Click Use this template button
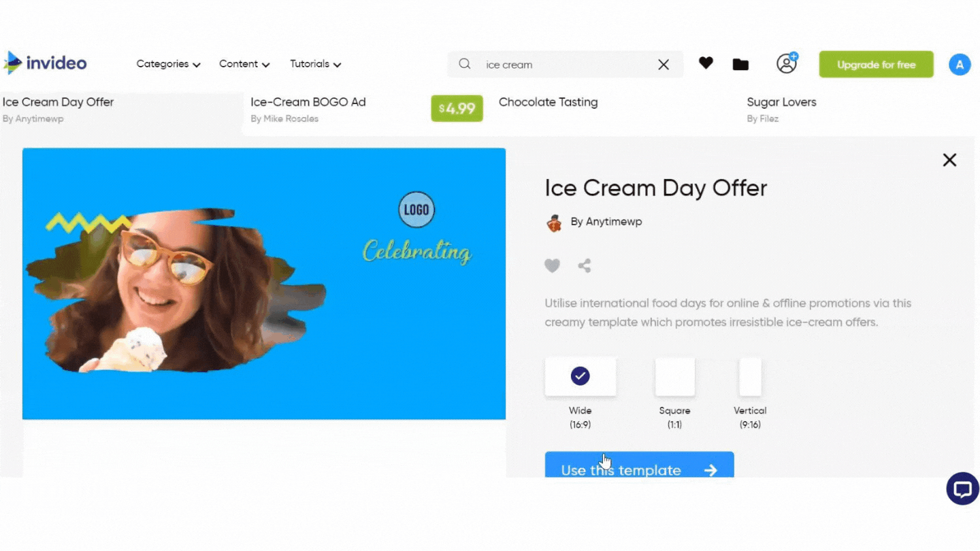The image size is (980, 551). pos(639,465)
